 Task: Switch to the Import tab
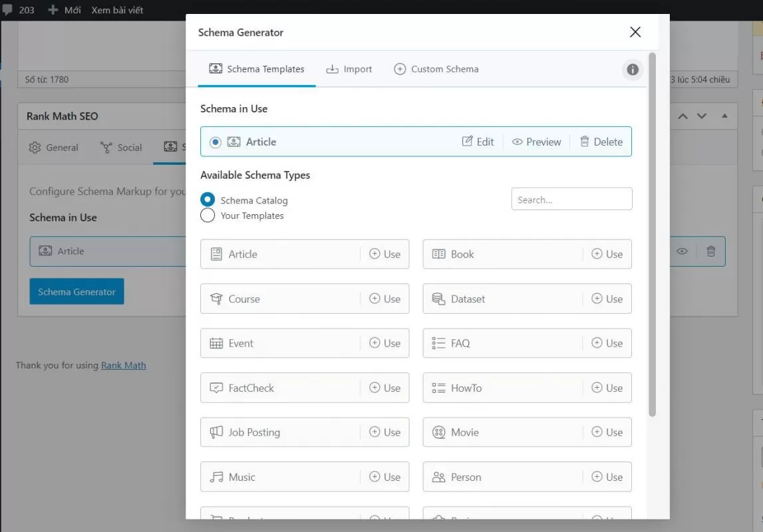point(349,69)
